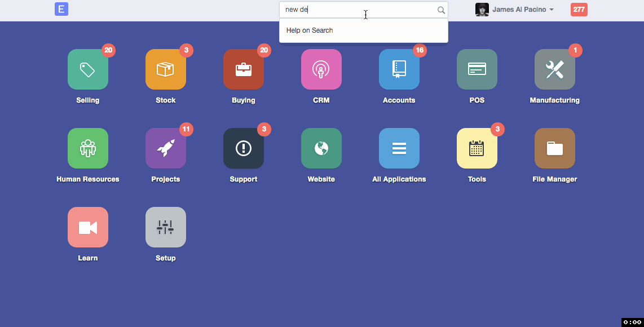Open the Accounts module
Image resolution: width=644 pixels, height=327 pixels.
coord(399,69)
